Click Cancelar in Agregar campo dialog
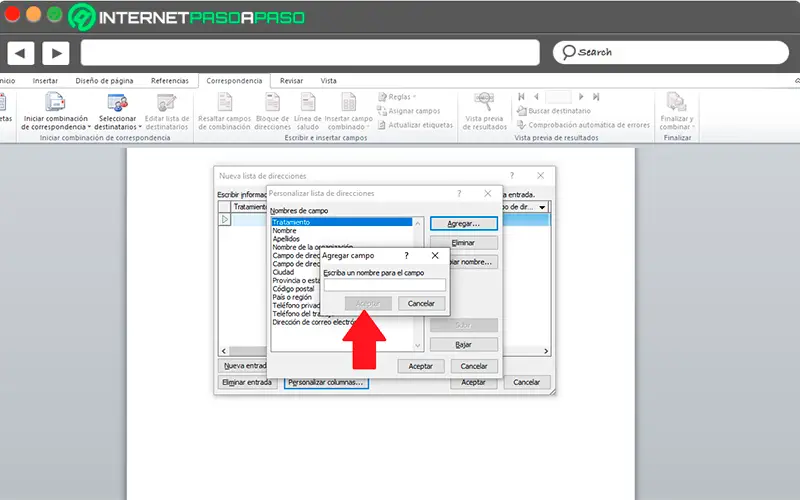This screenshot has width=800, height=500. pos(421,304)
